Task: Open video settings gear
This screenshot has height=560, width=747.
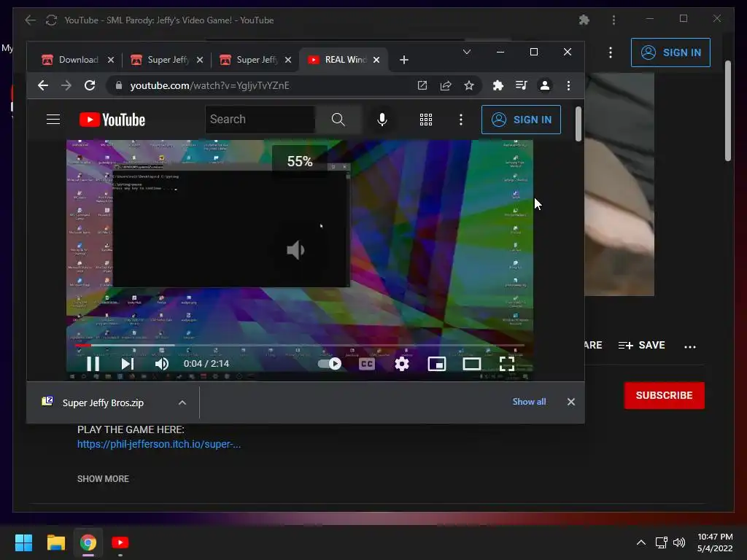Action: coord(402,364)
